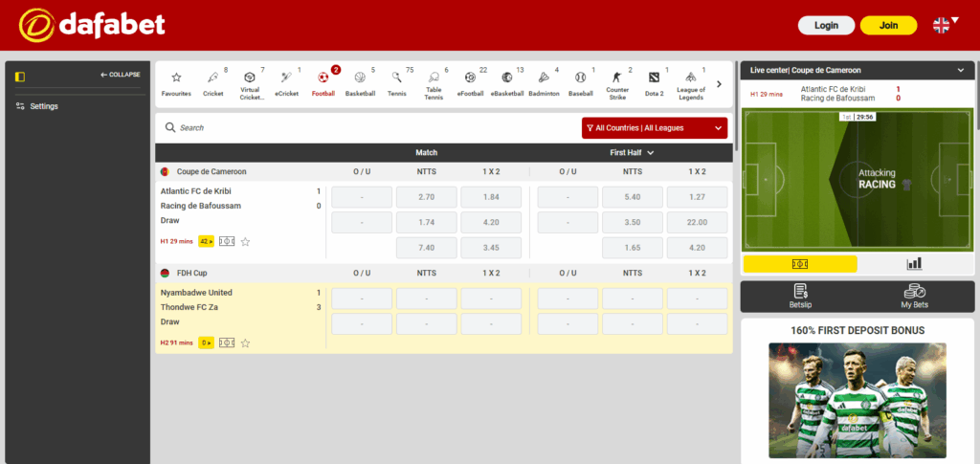Show statistics bar chart in Live center

914,264
